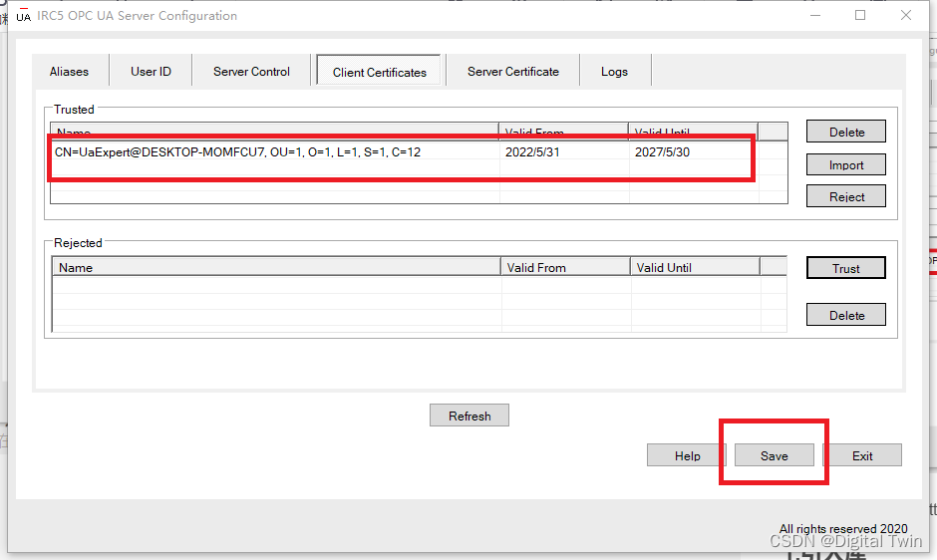This screenshot has height=560, width=937.
Task: Close the IRC5 OPC UA window
Action: click(906, 16)
